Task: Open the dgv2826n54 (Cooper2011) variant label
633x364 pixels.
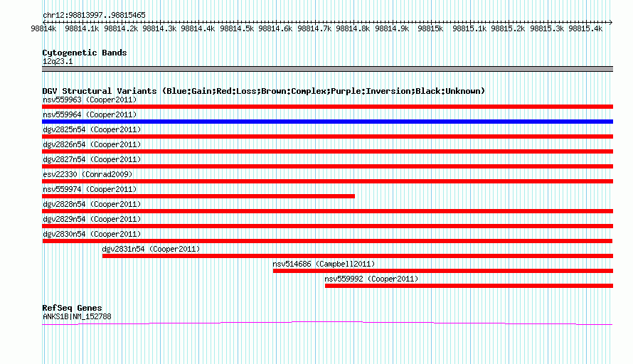Action: (x=92, y=144)
